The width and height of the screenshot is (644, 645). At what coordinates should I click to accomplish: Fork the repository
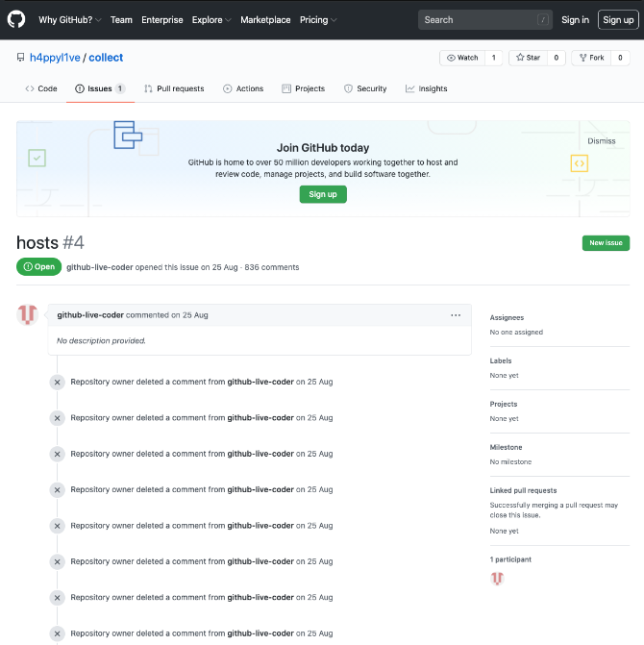tap(591, 58)
